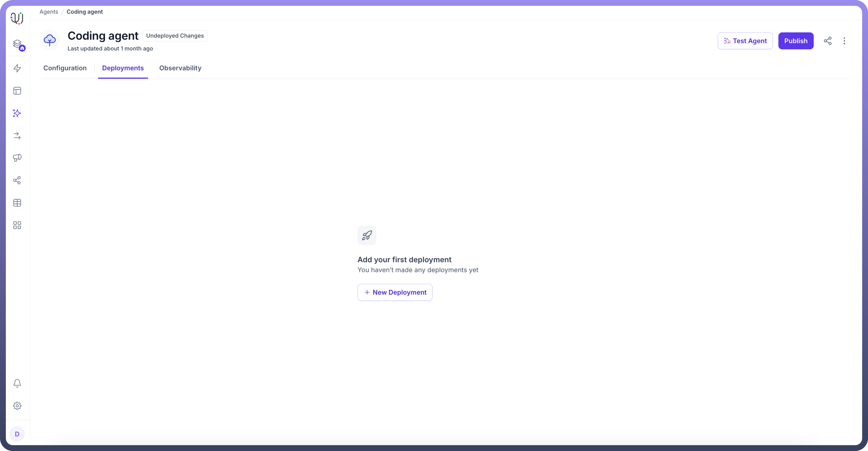Click the purple sparkles AI icon in sidebar

(18, 113)
